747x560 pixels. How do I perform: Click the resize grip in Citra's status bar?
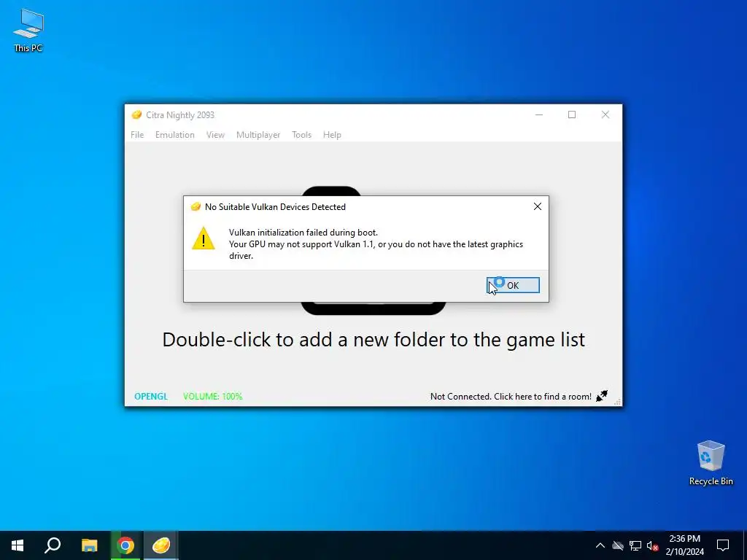pos(618,402)
